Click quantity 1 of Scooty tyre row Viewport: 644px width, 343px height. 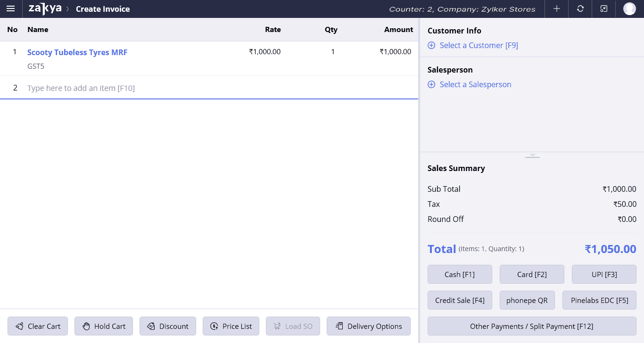coord(333,52)
